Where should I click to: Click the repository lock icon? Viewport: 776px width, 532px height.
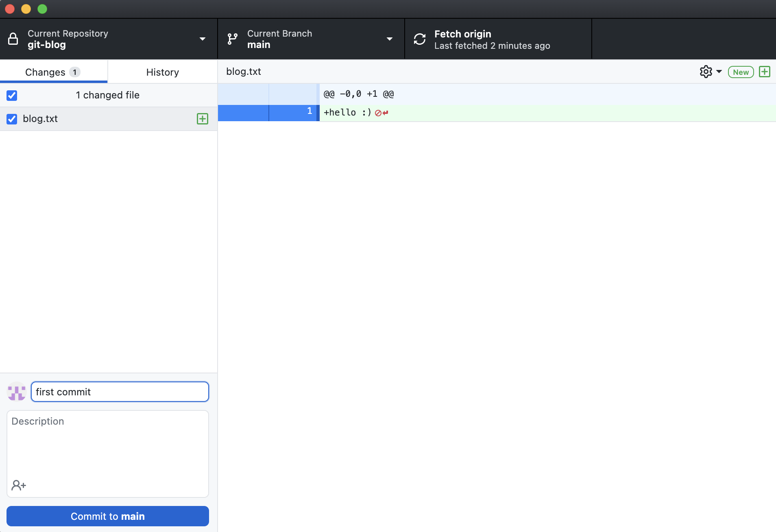click(13, 39)
